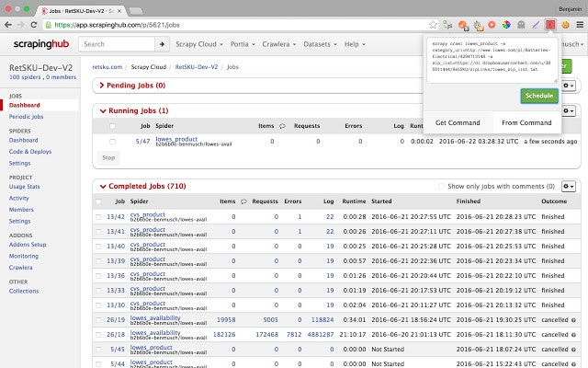Click the search submit arrow button

click(163, 43)
